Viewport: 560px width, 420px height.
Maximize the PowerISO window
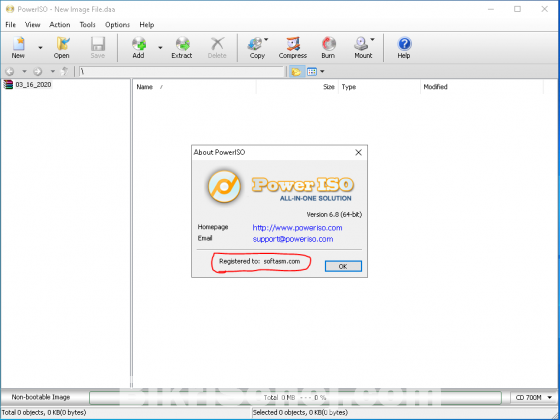(x=517, y=9)
